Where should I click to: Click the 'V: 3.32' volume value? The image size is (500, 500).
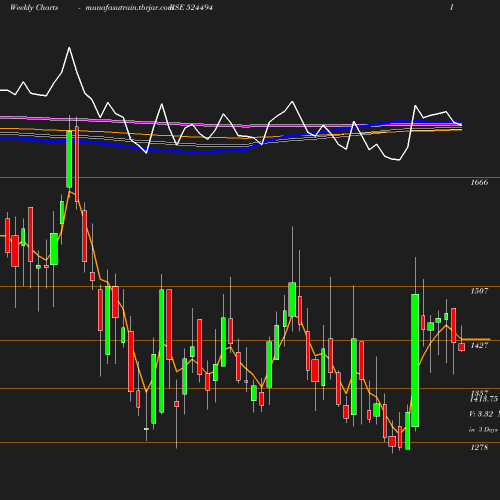481,414
